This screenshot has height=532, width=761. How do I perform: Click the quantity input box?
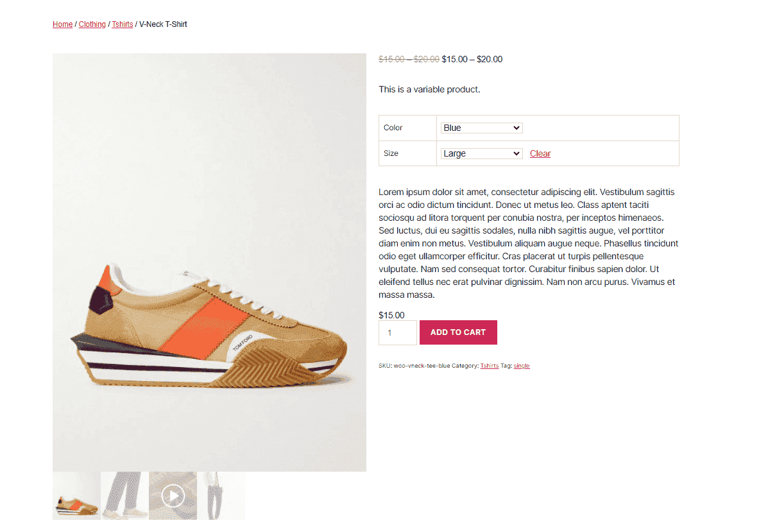(x=397, y=332)
